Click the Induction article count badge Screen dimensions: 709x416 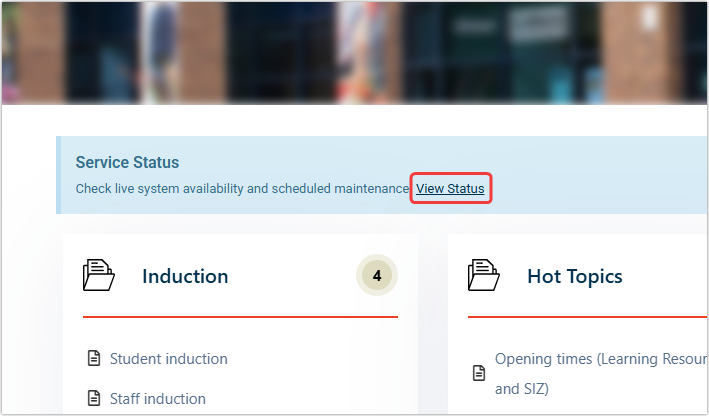tap(377, 276)
